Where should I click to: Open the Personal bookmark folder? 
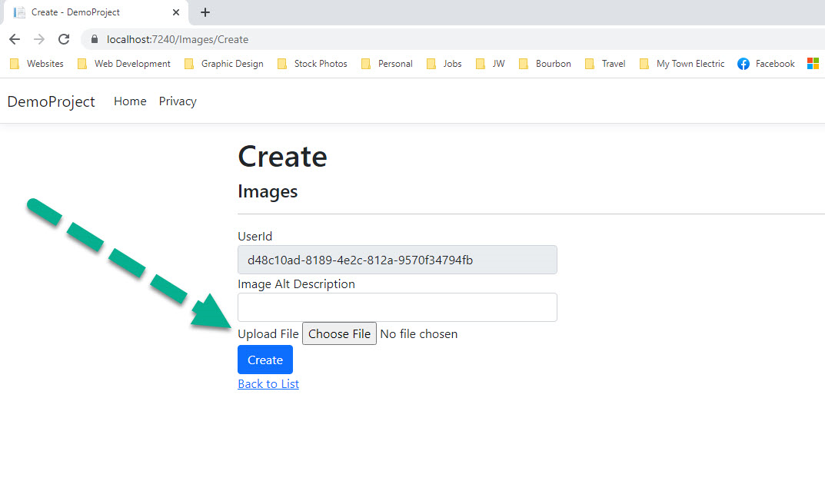click(387, 64)
